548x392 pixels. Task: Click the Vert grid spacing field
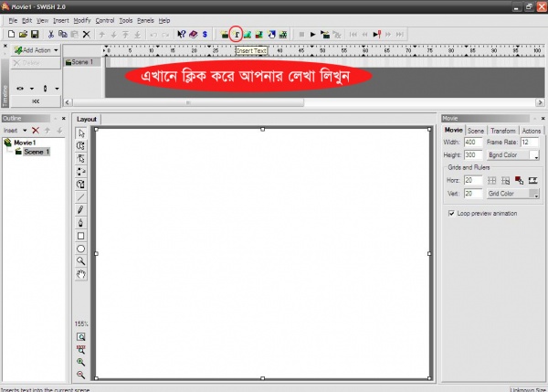click(x=473, y=194)
